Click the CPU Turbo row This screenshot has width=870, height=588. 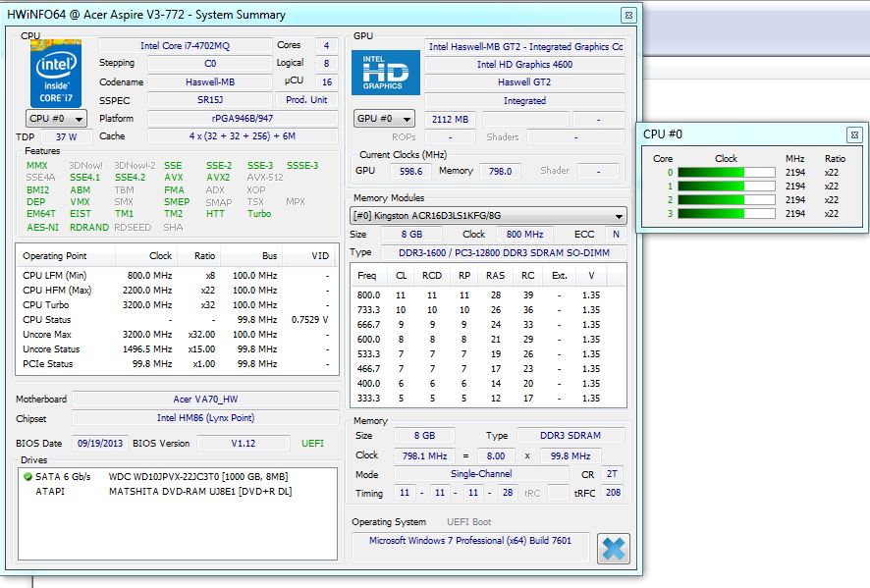[177, 305]
